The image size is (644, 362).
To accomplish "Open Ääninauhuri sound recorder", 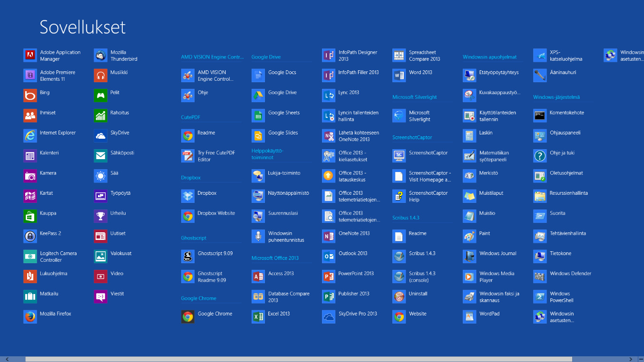I will tap(556, 76).
